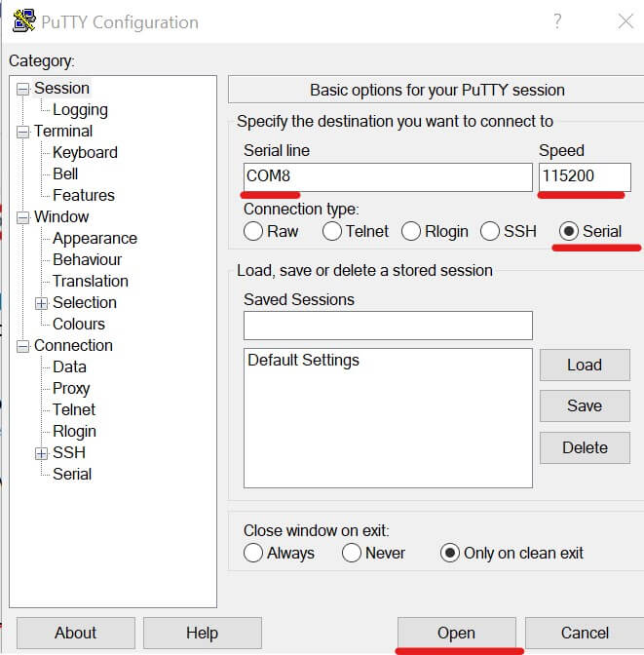Image resolution: width=644 pixels, height=655 pixels.
Task: Close the PuTTY Configuration window
Action: coord(625,20)
